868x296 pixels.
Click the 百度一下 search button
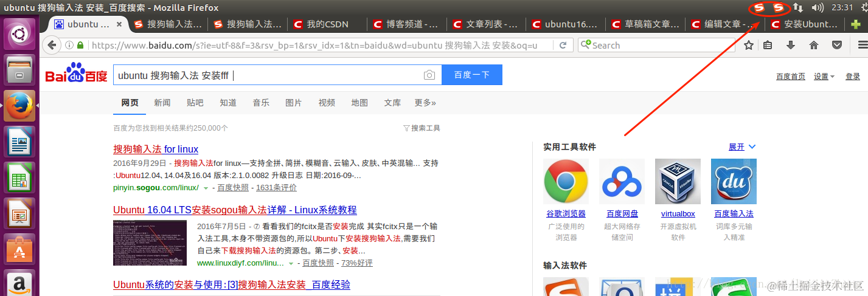[x=472, y=75]
